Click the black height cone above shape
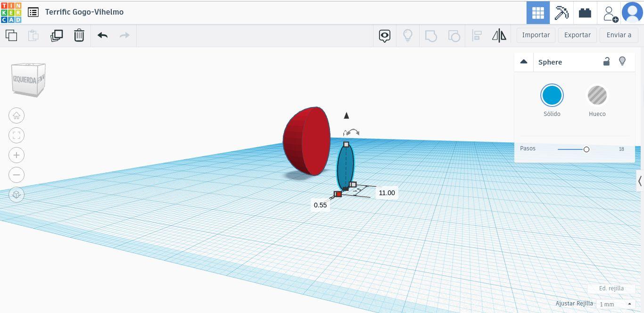 347,115
